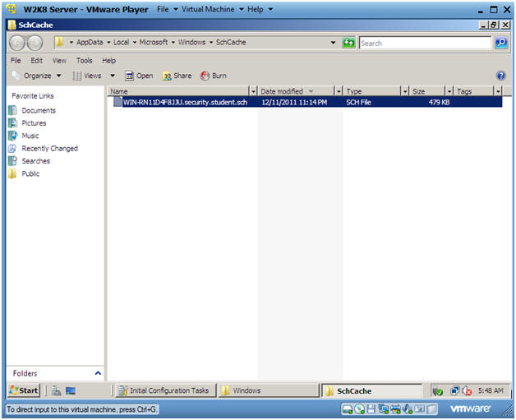
Task: Click the VMware CD/DVD device icon
Action: pos(359,409)
